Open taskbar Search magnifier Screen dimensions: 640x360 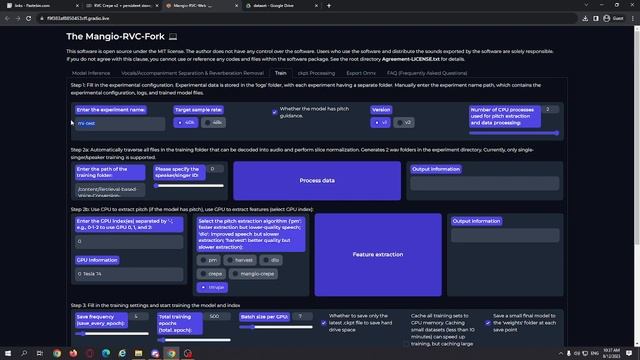coord(24,353)
